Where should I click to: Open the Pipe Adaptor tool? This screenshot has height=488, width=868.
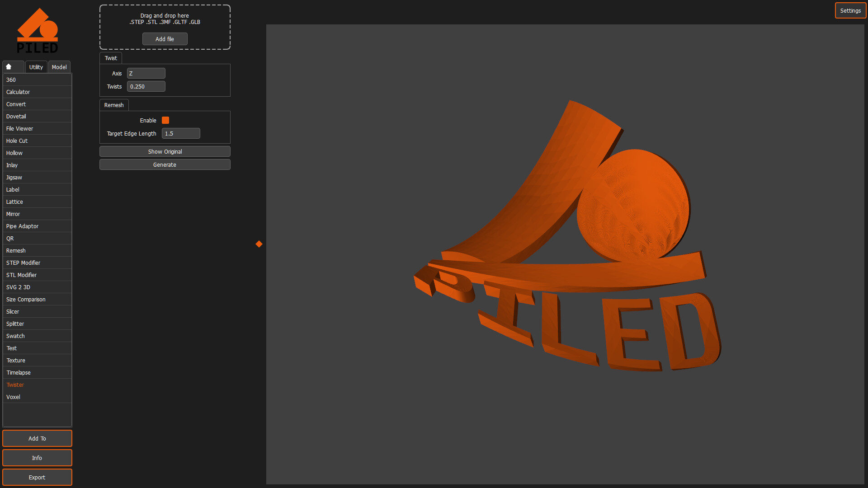(x=37, y=226)
